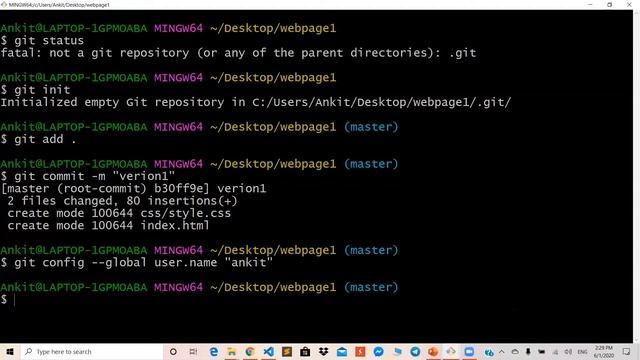Open the volume control in tray
This screenshot has height=360, width=640.
pyautogui.click(x=568, y=351)
